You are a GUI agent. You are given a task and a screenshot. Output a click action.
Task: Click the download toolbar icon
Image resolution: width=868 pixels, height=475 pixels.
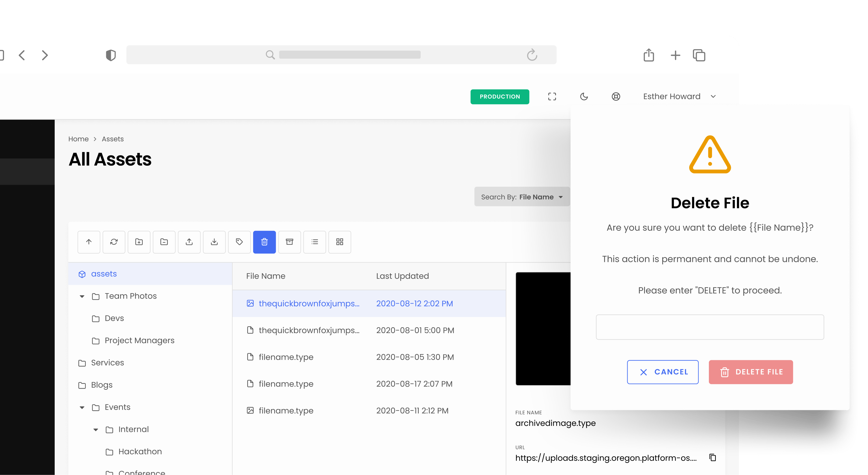[214, 242]
